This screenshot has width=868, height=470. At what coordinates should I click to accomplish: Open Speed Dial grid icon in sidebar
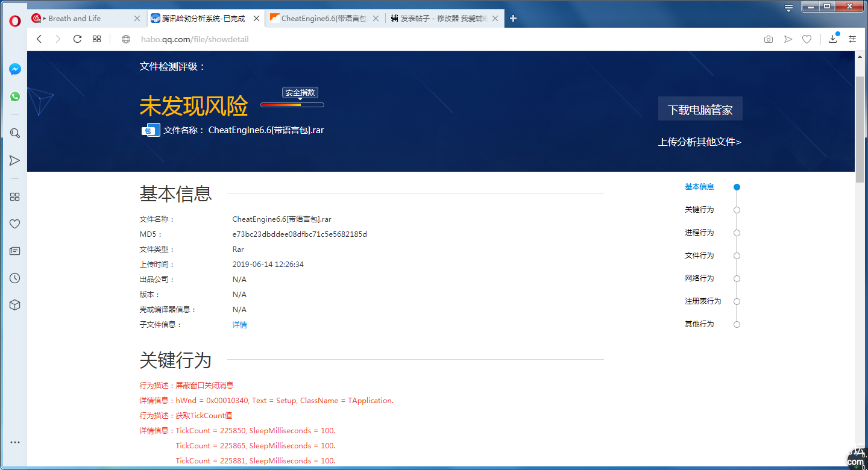[x=15, y=196]
